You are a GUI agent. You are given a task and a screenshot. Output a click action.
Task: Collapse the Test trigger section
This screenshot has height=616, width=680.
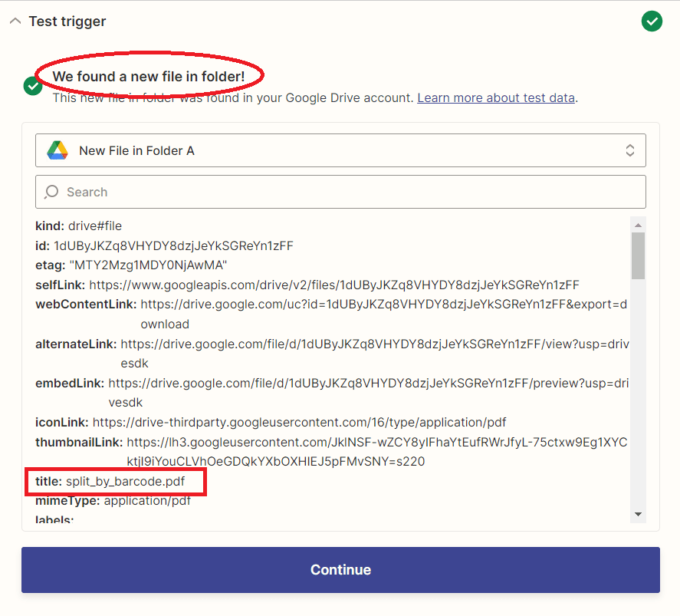16,21
